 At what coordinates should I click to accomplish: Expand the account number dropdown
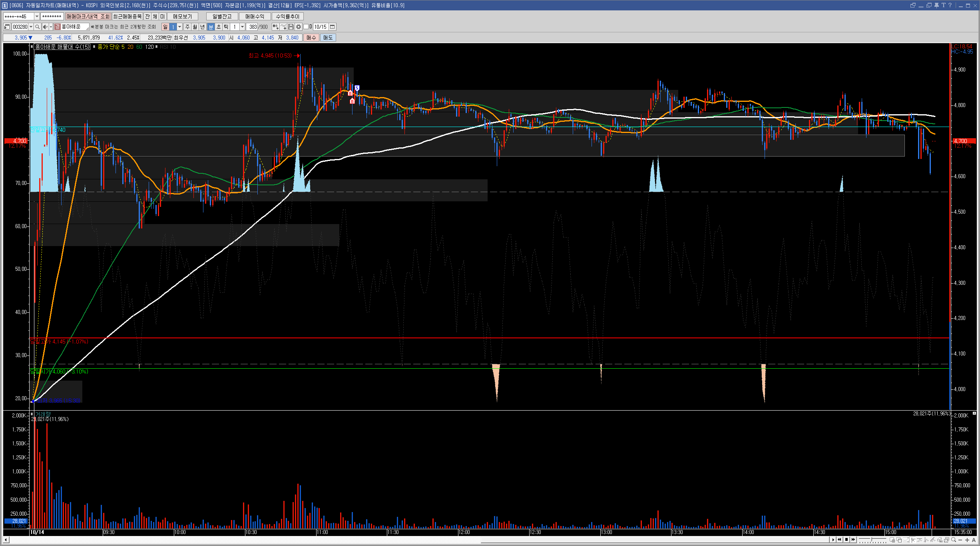(37, 16)
